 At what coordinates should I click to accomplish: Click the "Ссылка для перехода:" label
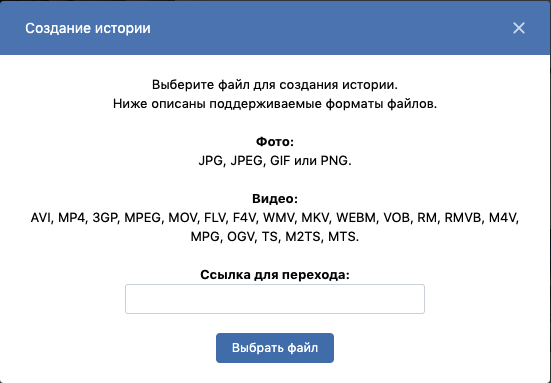pyautogui.click(x=275, y=275)
